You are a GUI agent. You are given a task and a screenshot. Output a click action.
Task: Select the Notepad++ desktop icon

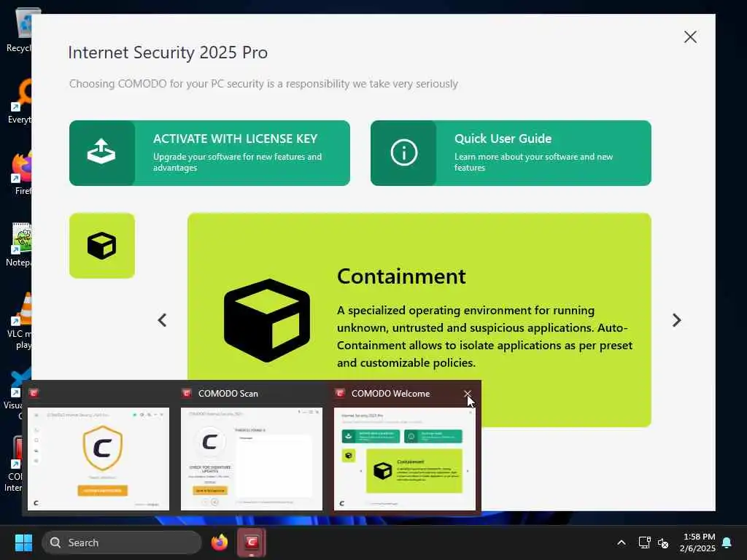click(19, 245)
